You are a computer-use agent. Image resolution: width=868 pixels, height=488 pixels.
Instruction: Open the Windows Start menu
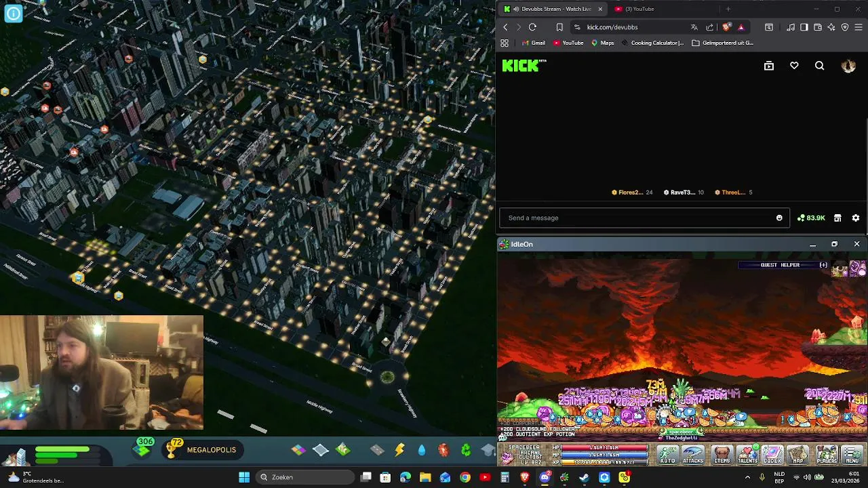[244, 477]
